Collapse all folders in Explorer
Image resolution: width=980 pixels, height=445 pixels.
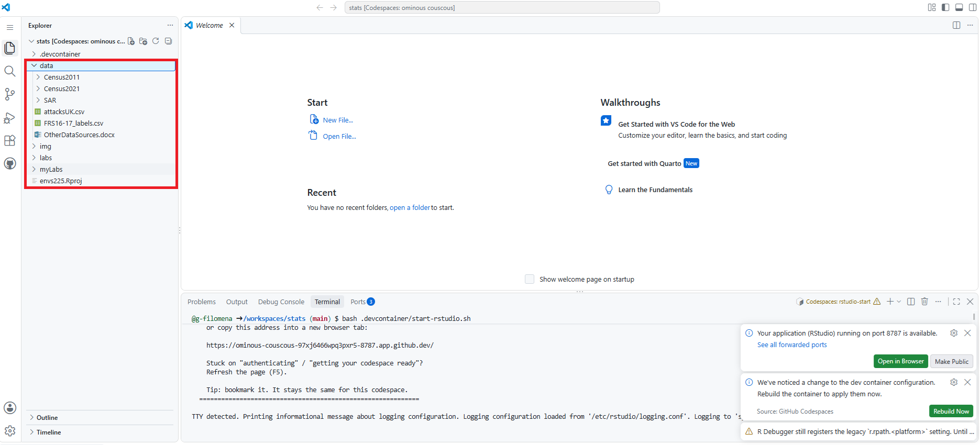[x=168, y=41]
